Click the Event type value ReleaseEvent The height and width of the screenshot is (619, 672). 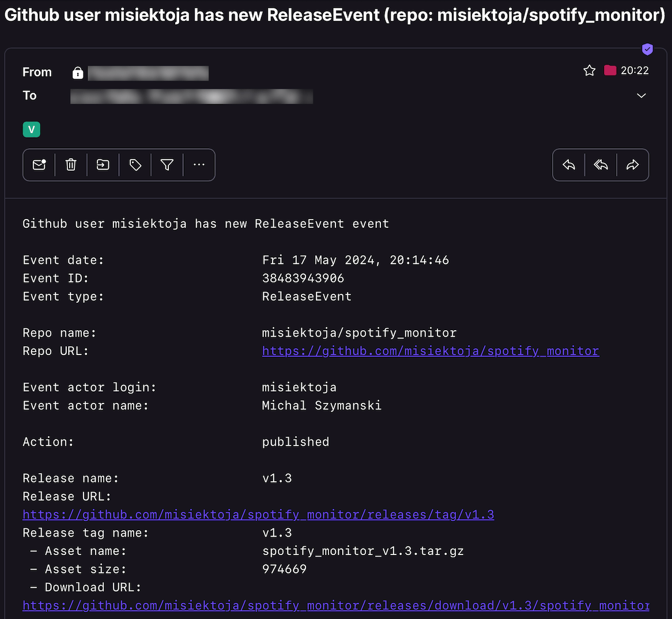307,297
